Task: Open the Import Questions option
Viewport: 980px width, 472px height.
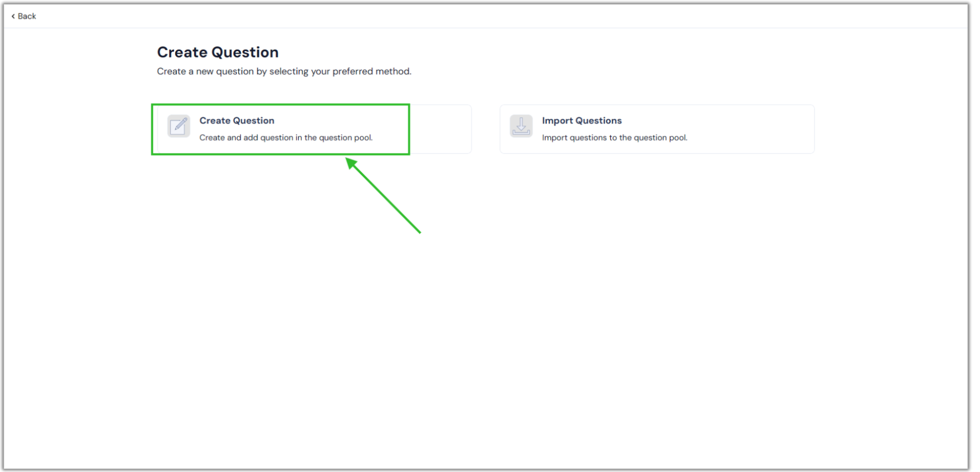Action: (656, 129)
